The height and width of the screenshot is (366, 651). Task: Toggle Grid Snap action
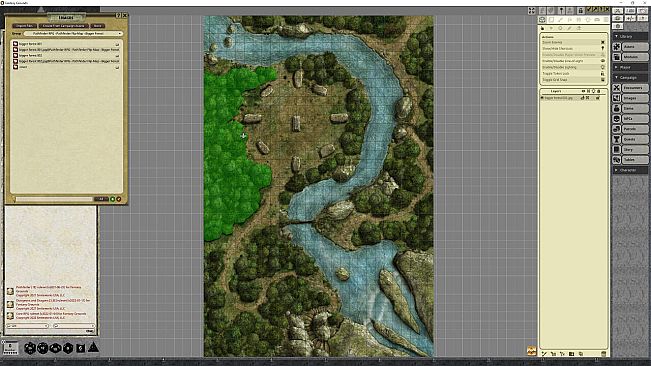coord(573,80)
